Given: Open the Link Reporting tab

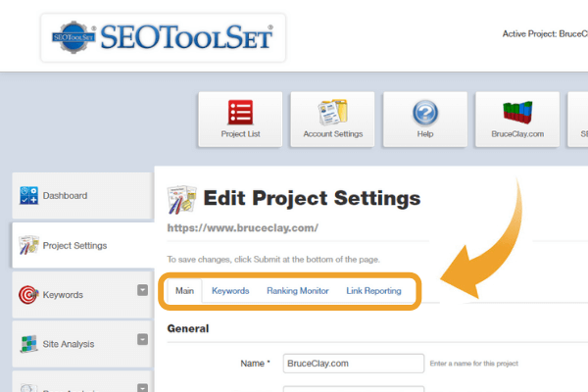Looking at the screenshot, I should point(373,291).
